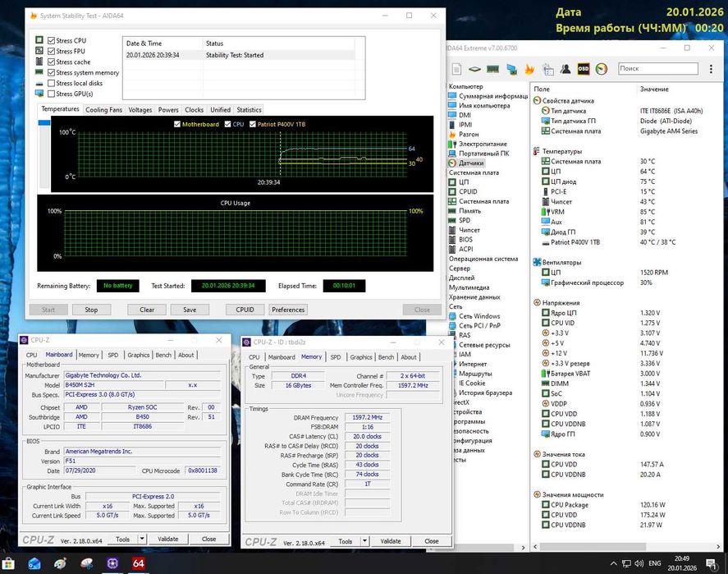Image resolution: width=728 pixels, height=574 pixels.
Task: Uncheck the Stress FPU checkbox
Action: (51, 51)
